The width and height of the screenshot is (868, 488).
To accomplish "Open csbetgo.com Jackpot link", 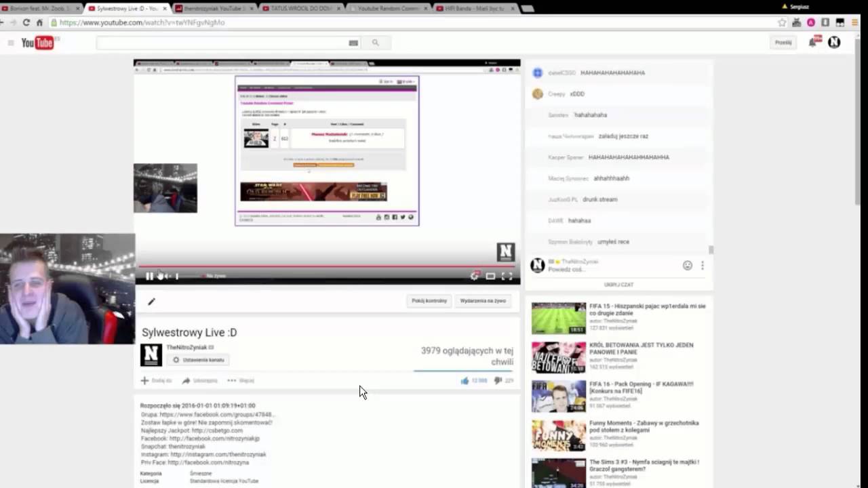I will pyautogui.click(x=217, y=430).
